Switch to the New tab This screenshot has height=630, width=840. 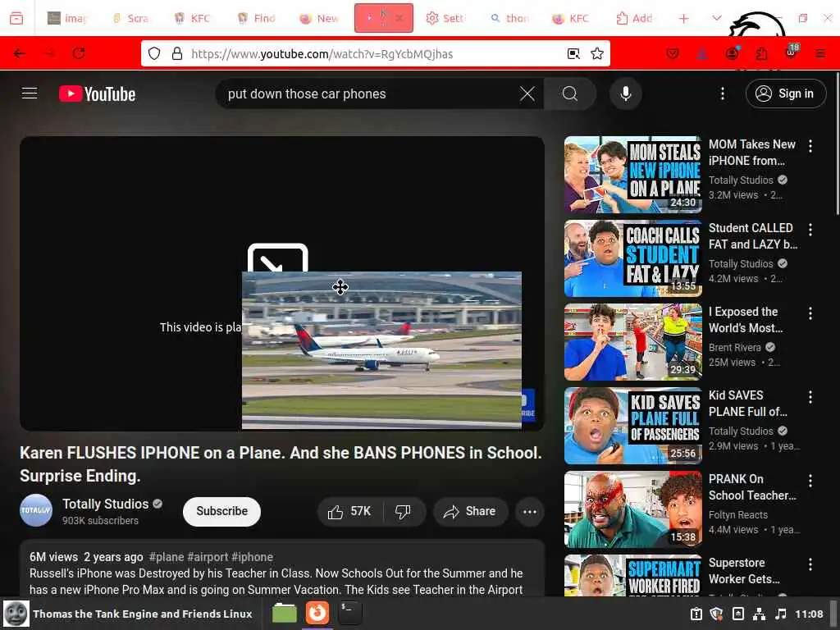click(x=319, y=18)
